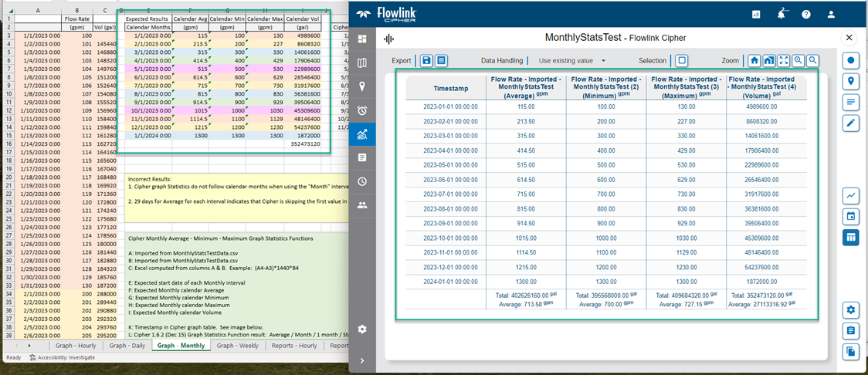Click the save export icon
The image size is (868, 375).
pyautogui.click(x=426, y=60)
